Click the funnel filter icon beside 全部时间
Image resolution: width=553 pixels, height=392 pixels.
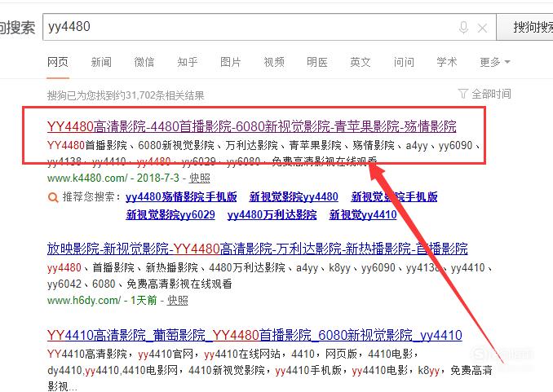[462, 94]
